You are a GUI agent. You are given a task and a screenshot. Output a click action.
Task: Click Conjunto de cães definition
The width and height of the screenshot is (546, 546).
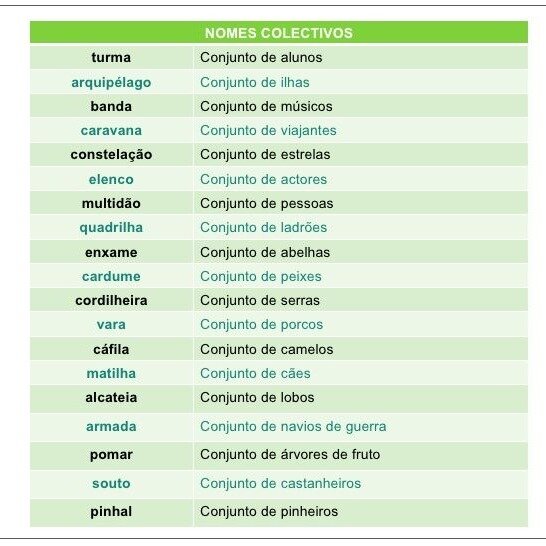click(x=255, y=373)
